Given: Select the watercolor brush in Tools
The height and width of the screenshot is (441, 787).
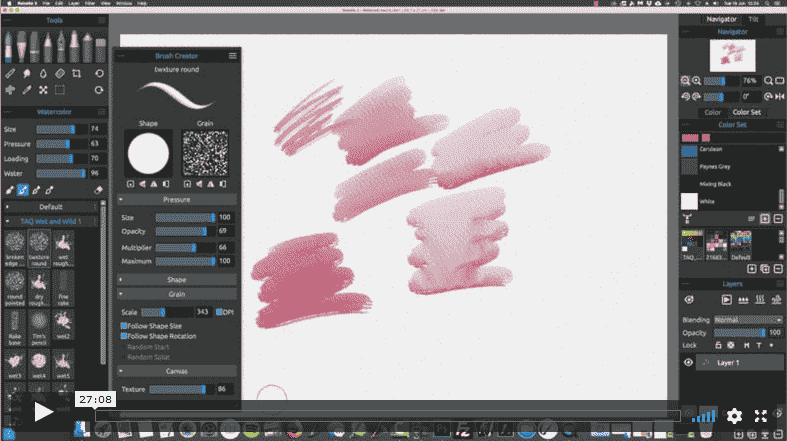Looking at the screenshot, I should (x=9, y=47).
